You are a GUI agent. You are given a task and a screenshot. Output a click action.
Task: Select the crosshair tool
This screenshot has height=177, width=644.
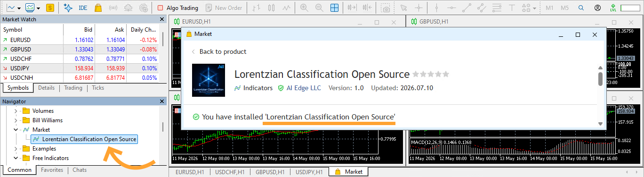[x=418, y=8]
